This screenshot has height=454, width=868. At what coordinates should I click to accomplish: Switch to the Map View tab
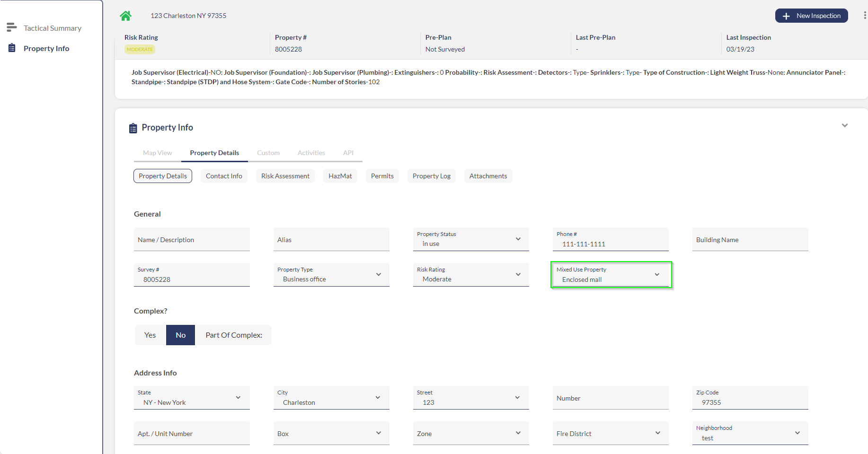tap(157, 153)
